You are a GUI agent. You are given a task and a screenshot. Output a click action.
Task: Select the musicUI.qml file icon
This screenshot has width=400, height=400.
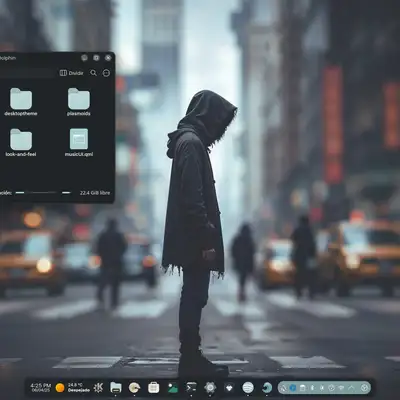pyautogui.click(x=79, y=139)
